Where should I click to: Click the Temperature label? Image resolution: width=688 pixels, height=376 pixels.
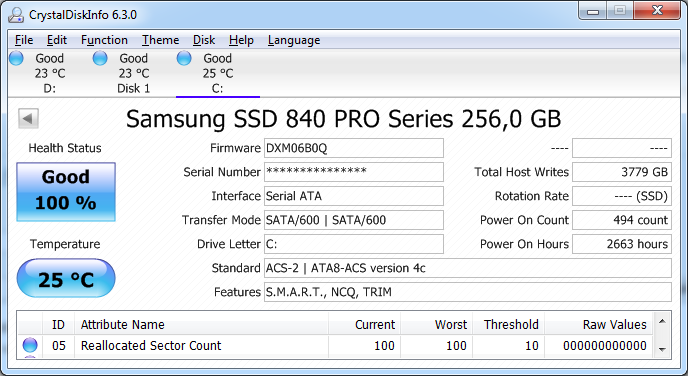(x=65, y=244)
